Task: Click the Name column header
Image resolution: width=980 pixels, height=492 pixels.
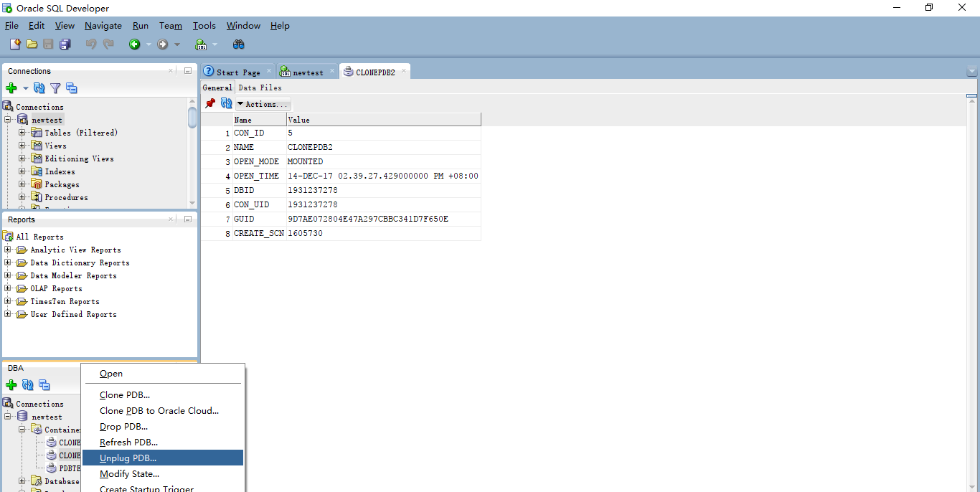Action: pos(259,120)
